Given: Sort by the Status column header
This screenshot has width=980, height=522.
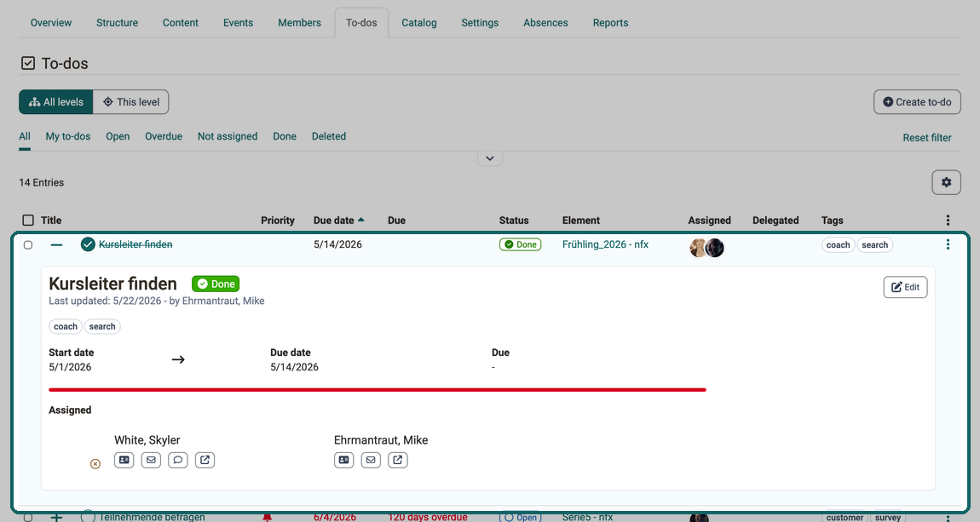Looking at the screenshot, I should (x=514, y=221).
